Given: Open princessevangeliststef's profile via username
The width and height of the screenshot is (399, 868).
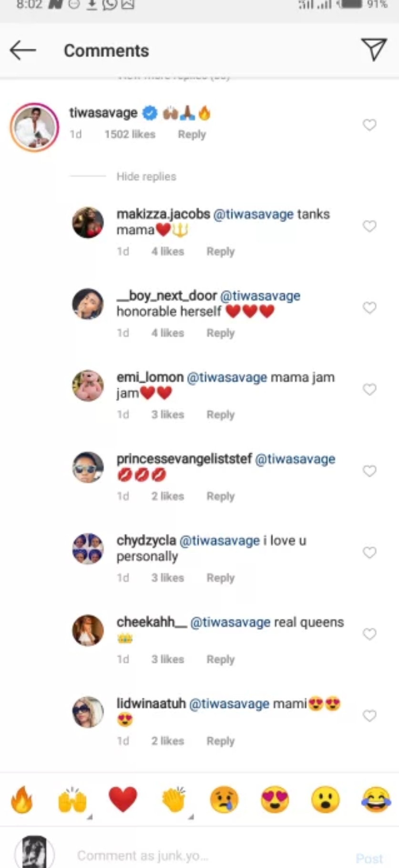Looking at the screenshot, I should tap(184, 459).
